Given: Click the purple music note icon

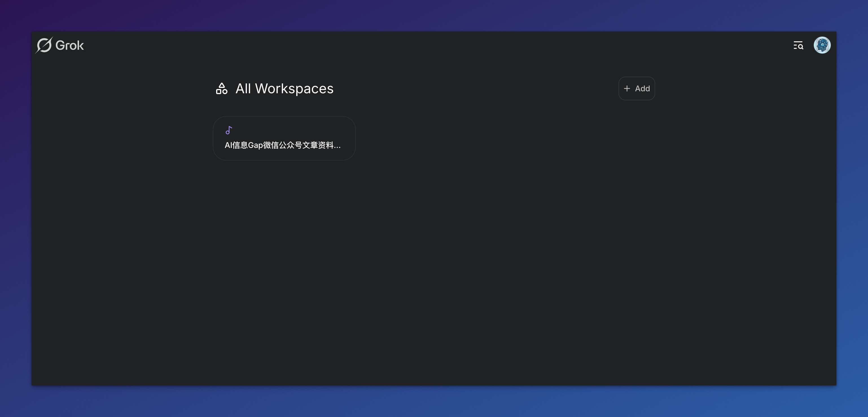Looking at the screenshot, I should [229, 130].
